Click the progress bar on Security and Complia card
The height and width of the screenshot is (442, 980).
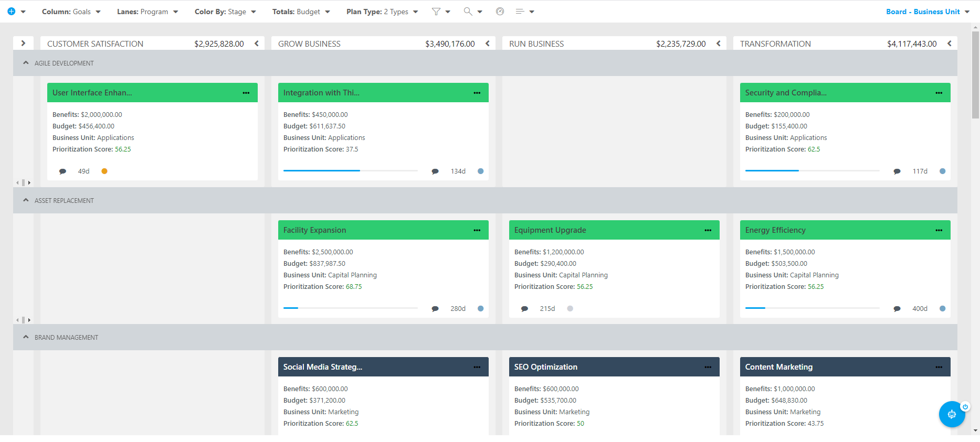(x=813, y=171)
